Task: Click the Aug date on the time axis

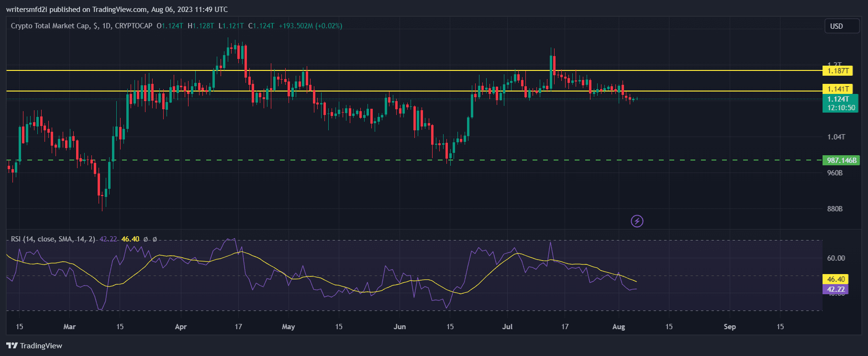Action: [619, 327]
